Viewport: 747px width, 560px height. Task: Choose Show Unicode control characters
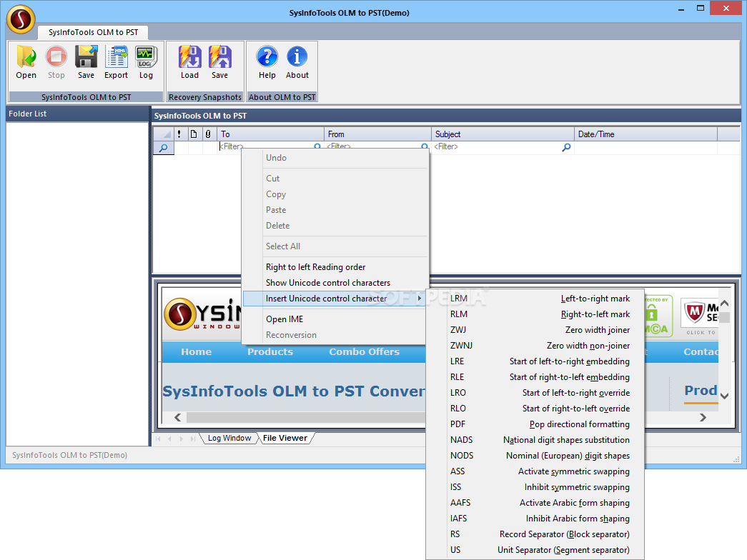335,283
